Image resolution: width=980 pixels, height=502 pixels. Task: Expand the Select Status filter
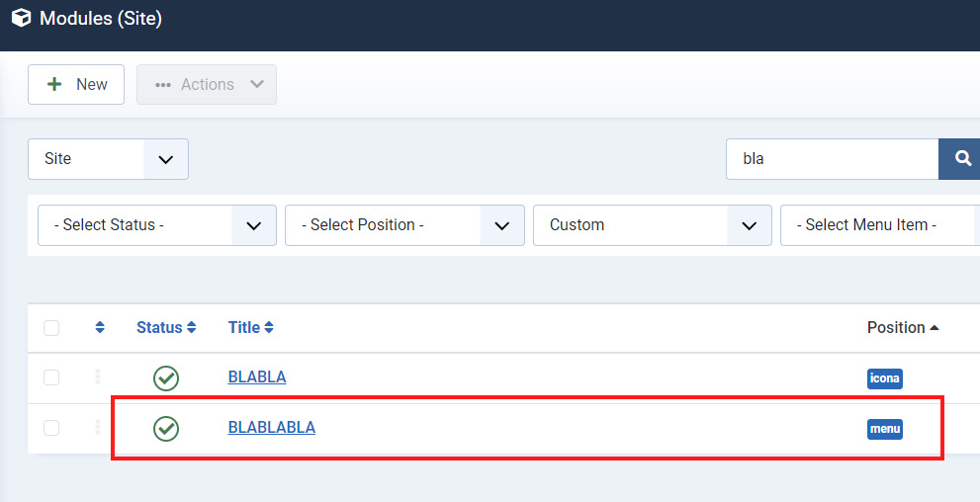[x=156, y=225]
